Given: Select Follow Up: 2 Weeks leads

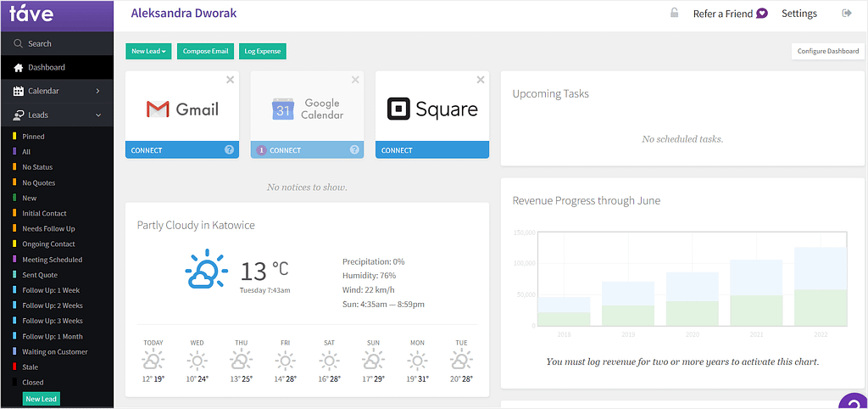Looking at the screenshot, I should click(x=53, y=305).
